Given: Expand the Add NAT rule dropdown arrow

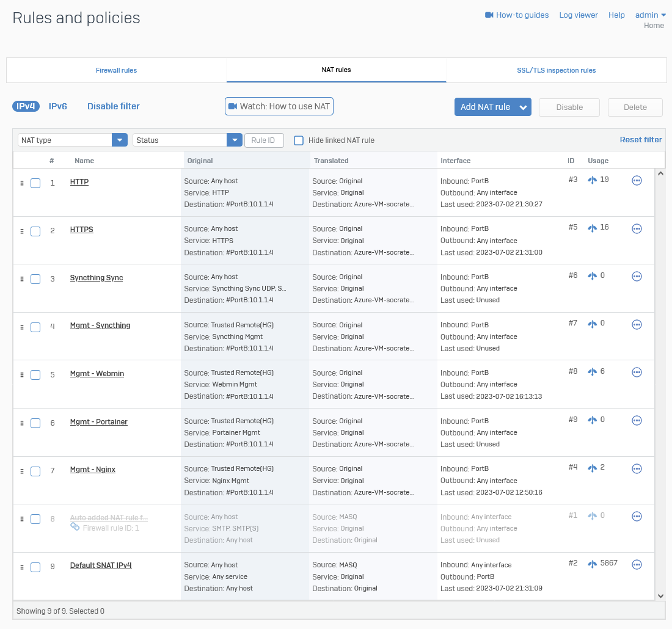Looking at the screenshot, I should coord(523,107).
